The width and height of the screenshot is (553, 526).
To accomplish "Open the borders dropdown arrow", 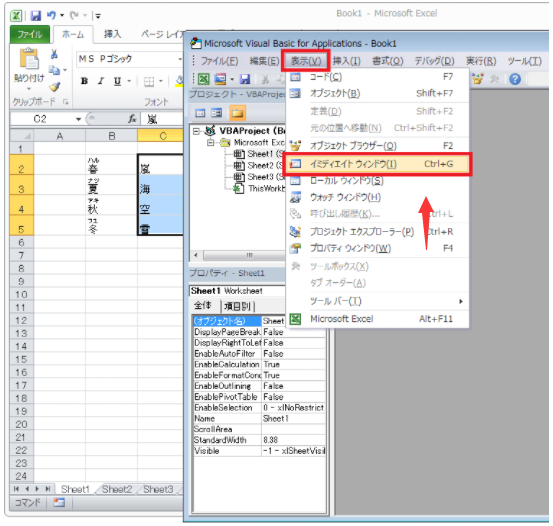I will click(161, 81).
